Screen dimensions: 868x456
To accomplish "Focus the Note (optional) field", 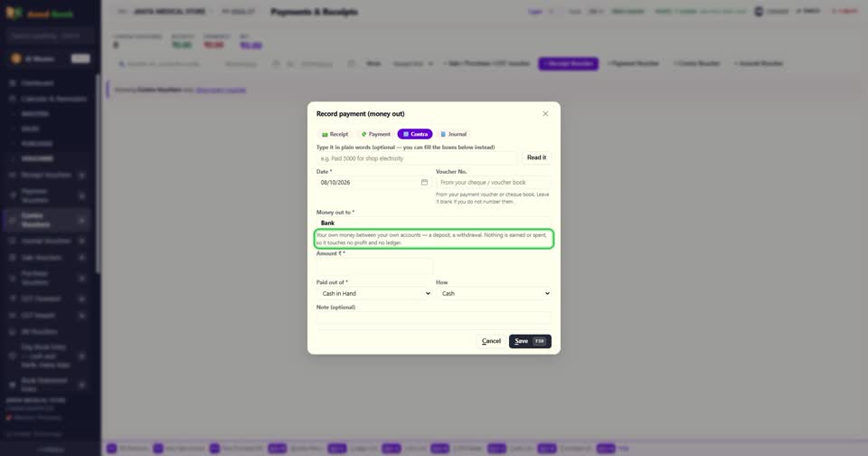I will 433,318.
